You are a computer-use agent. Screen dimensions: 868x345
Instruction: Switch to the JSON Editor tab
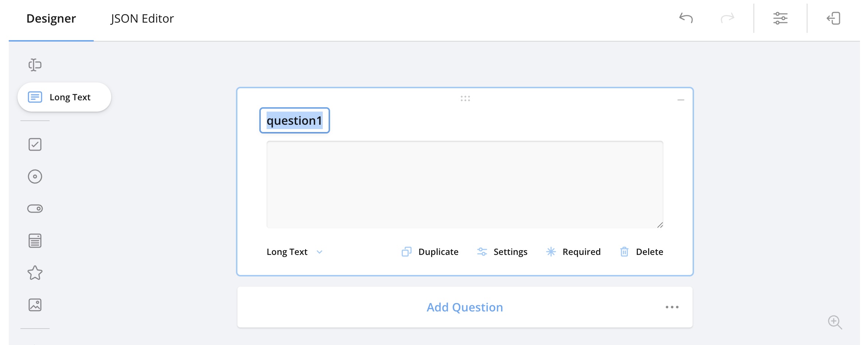pos(142,19)
